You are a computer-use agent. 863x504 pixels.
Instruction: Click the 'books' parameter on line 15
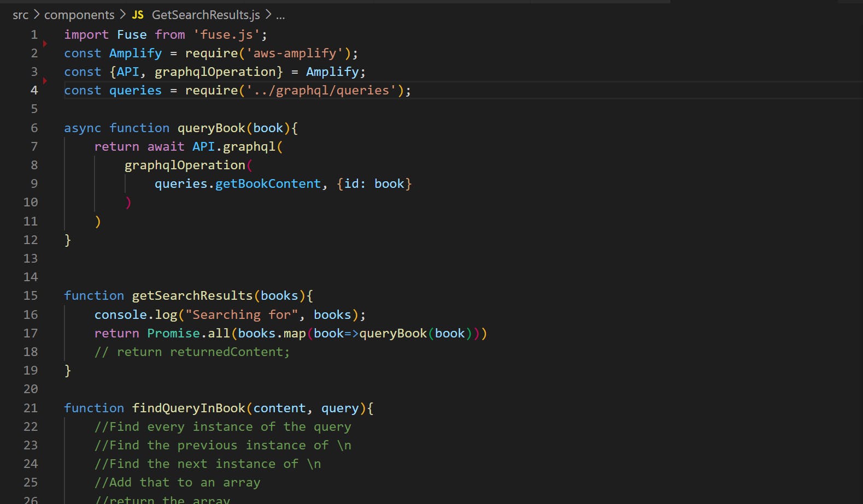279,295
